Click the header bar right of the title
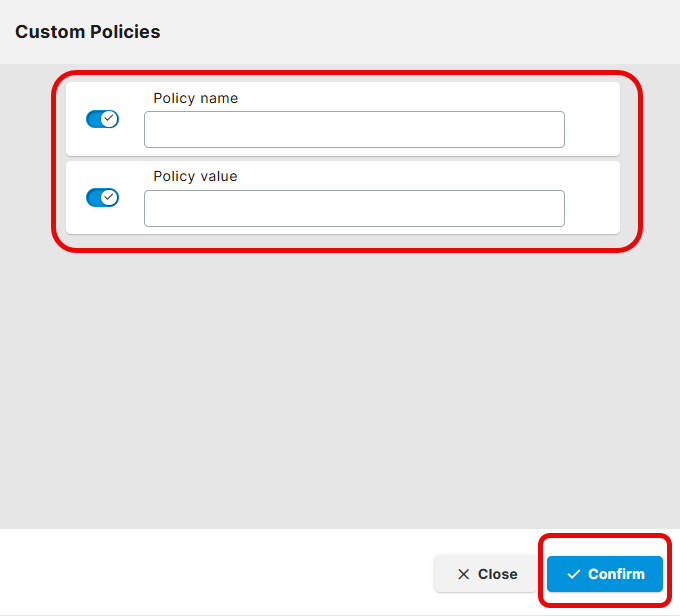This screenshot has width=680, height=616. click(420, 32)
